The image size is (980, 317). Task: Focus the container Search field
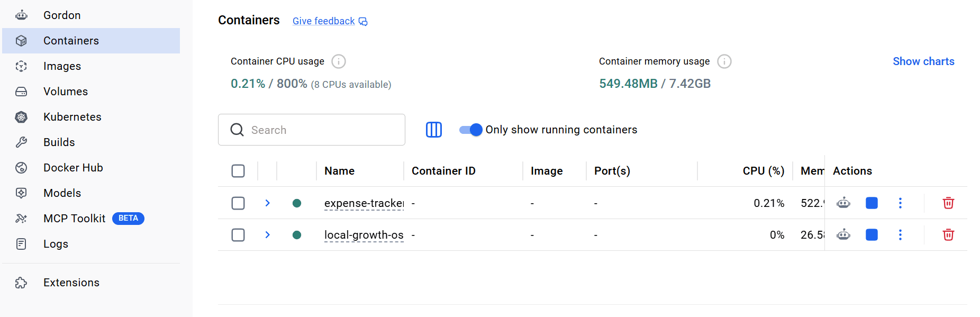[312, 130]
